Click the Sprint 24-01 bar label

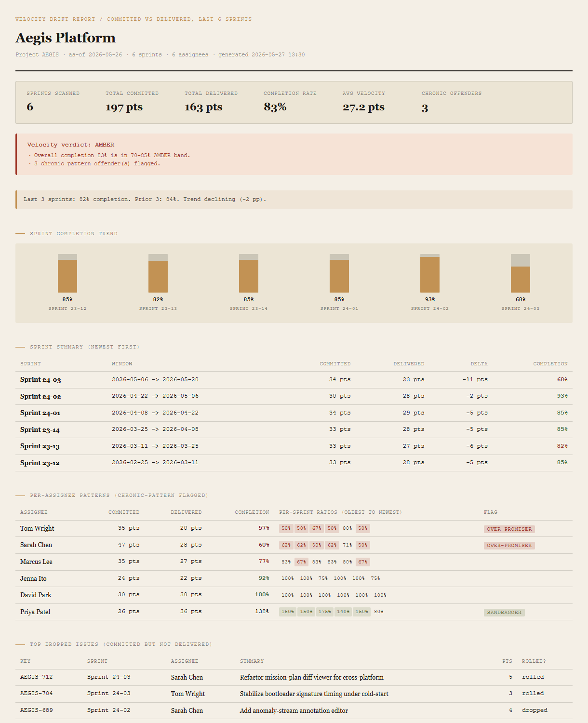[339, 308]
